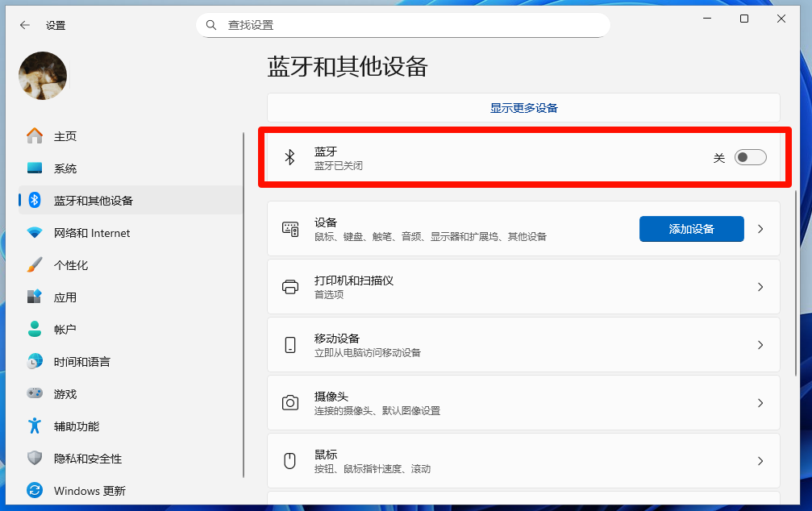Click the Wi-Fi icon for 网络和 Internet
Image resolution: width=812 pixels, height=511 pixels.
point(35,232)
